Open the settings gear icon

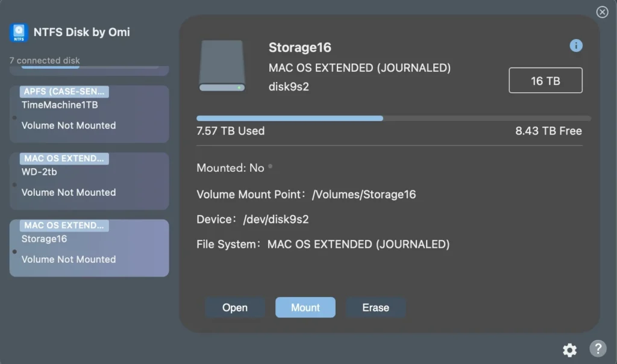tap(569, 350)
